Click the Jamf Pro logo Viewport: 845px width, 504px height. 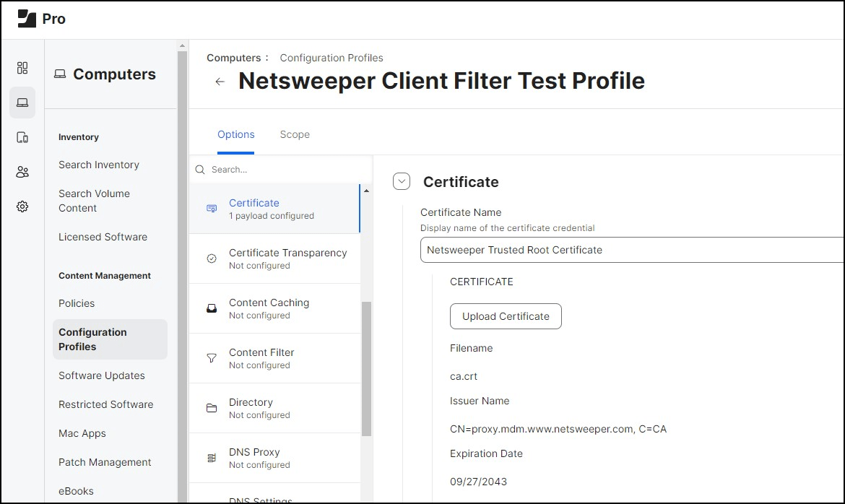27,18
